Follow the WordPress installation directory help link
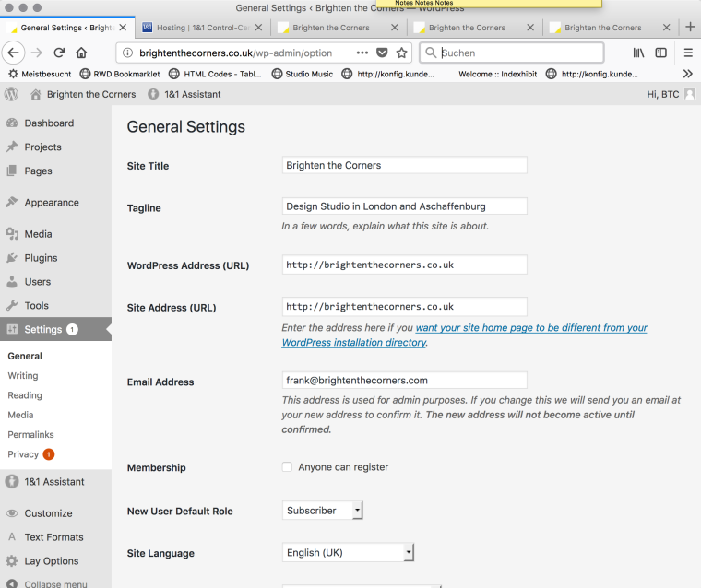The width and height of the screenshot is (701, 588). click(x=354, y=342)
